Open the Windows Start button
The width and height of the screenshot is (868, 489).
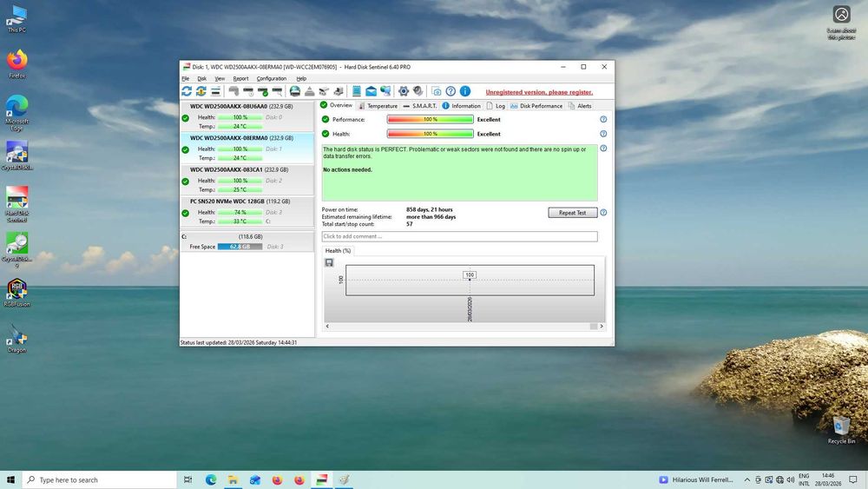click(x=10, y=479)
